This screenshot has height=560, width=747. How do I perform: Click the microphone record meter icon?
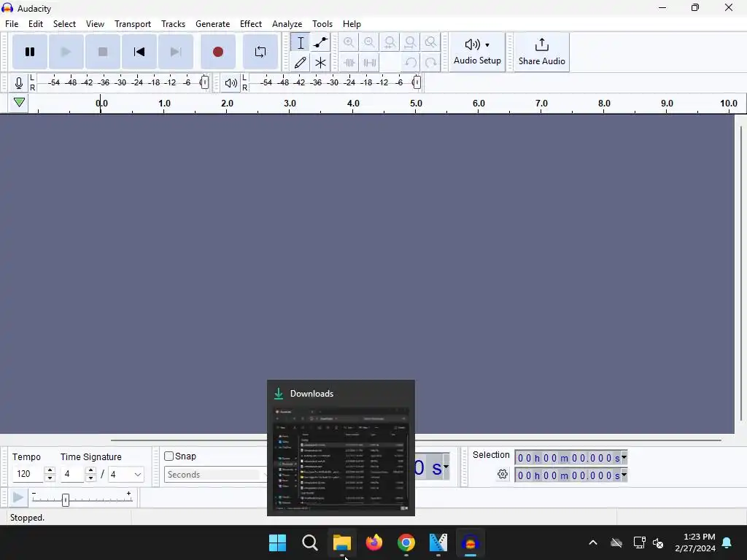[x=18, y=83]
